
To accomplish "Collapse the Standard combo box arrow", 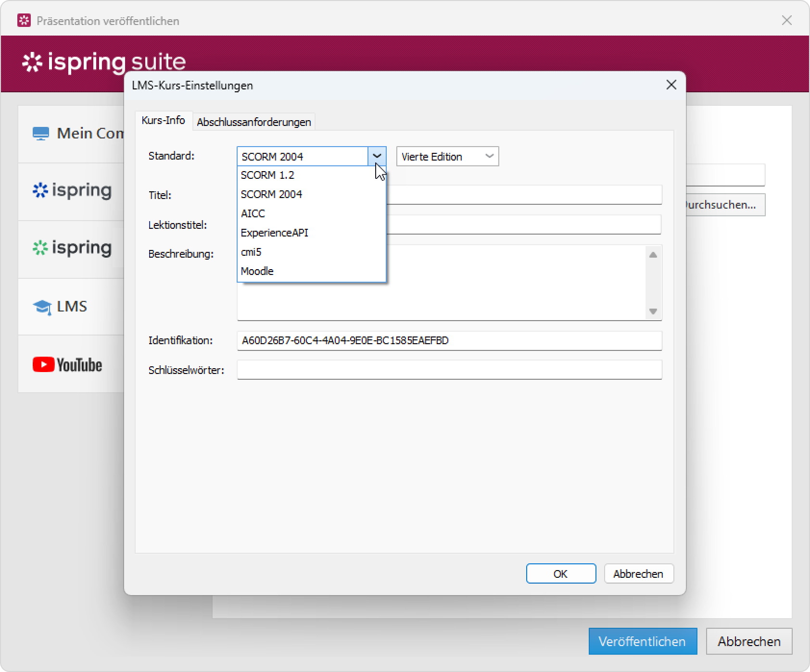I will pos(377,156).
